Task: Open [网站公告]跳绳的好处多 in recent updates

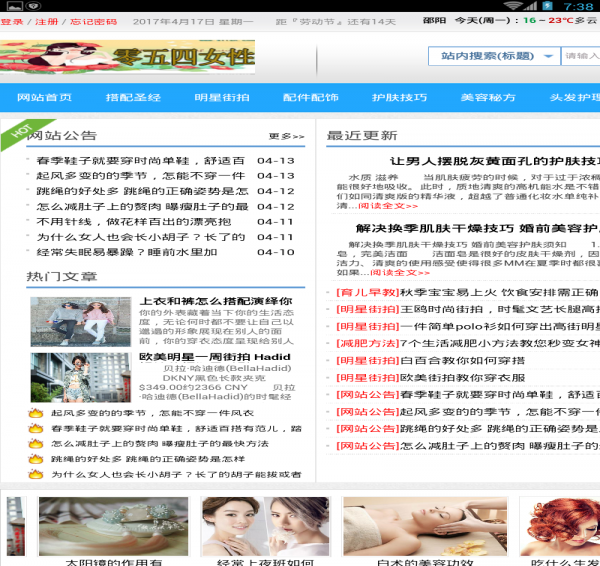Action: (468, 429)
